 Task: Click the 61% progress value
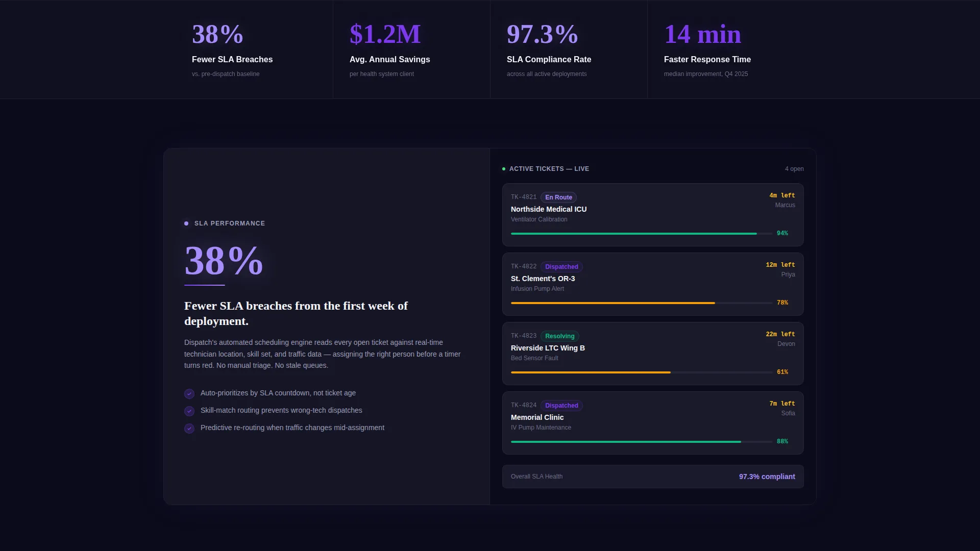[782, 372]
